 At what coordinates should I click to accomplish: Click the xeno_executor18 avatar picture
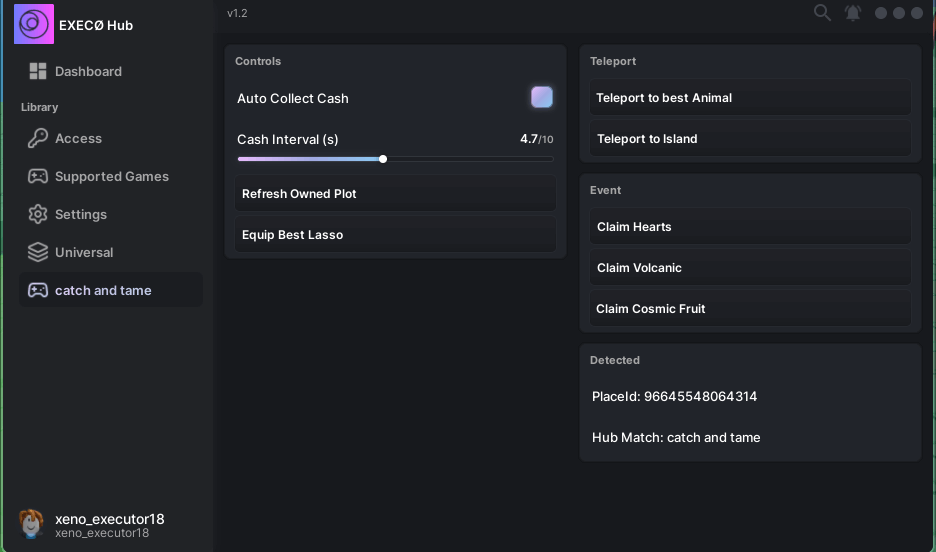pyautogui.click(x=31, y=524)
